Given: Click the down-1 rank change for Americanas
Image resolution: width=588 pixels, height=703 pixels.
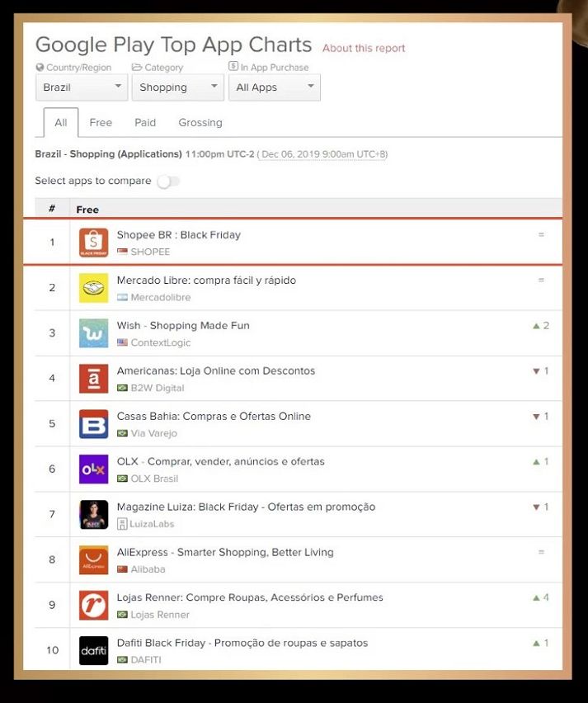Looking at the screenshot, I should pyautogui.click(x=541, y=370).
